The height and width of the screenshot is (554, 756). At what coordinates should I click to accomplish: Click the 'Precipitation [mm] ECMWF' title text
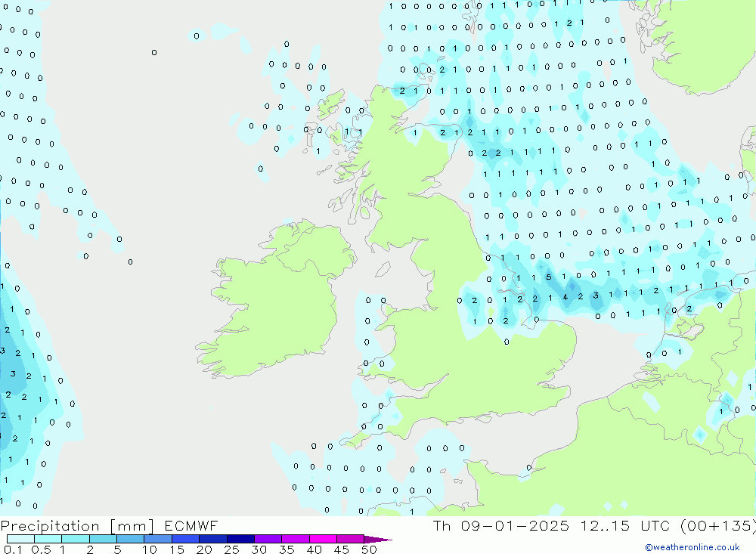(110, 526)
